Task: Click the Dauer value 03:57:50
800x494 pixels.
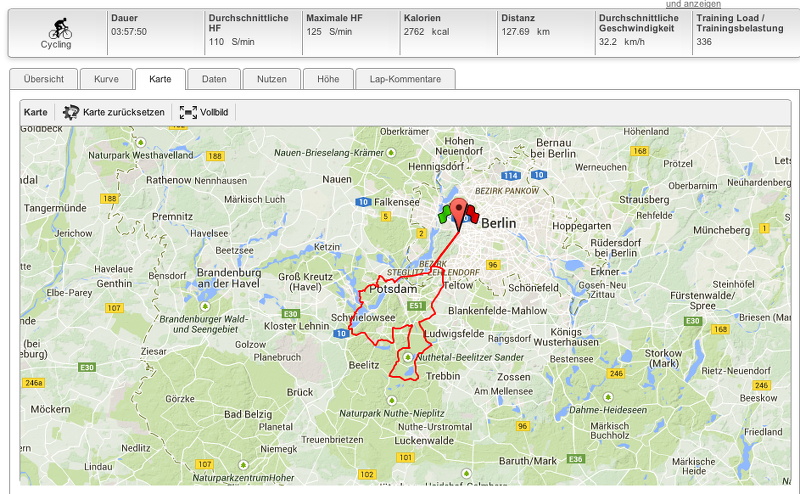Action: (x=129, y=32)
